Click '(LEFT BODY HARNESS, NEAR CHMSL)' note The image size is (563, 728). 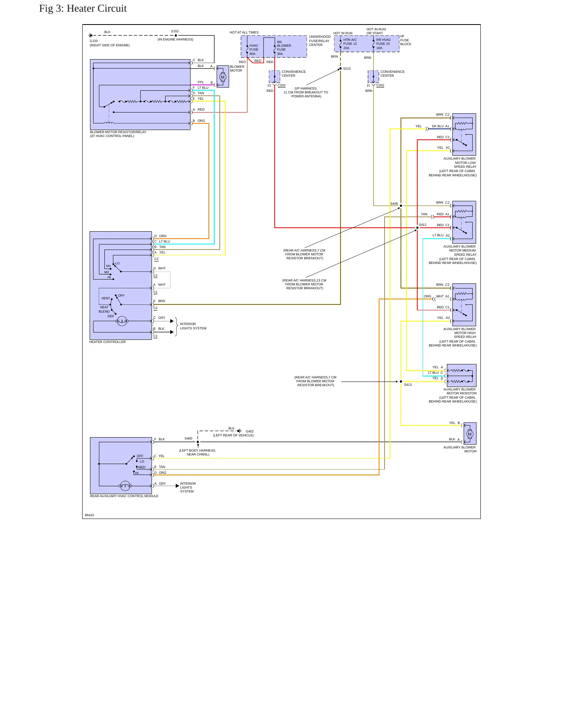point(198,452)
